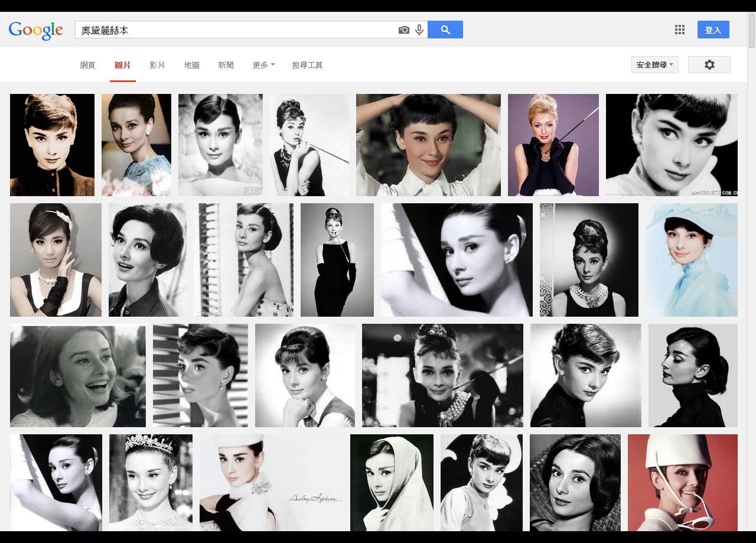The image size is (756, 543).
Task: Open the light blue hat thumbnail
Action: point(691,260)
